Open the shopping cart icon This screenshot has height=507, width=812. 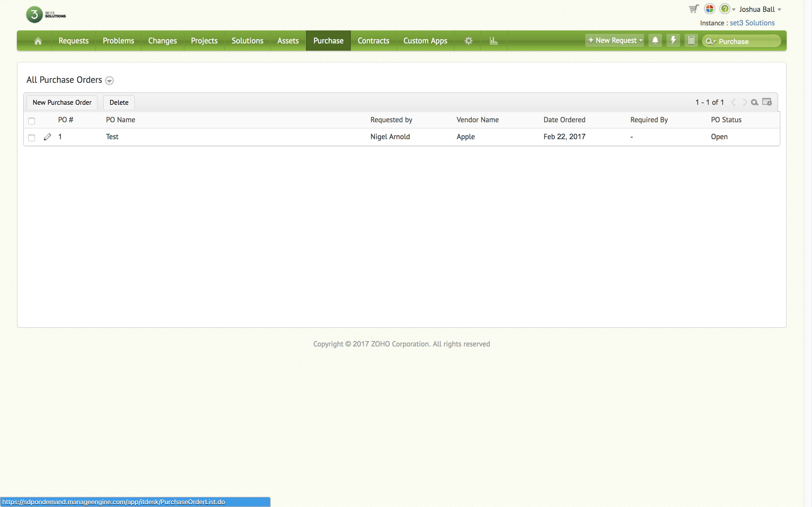click(694, 9)
